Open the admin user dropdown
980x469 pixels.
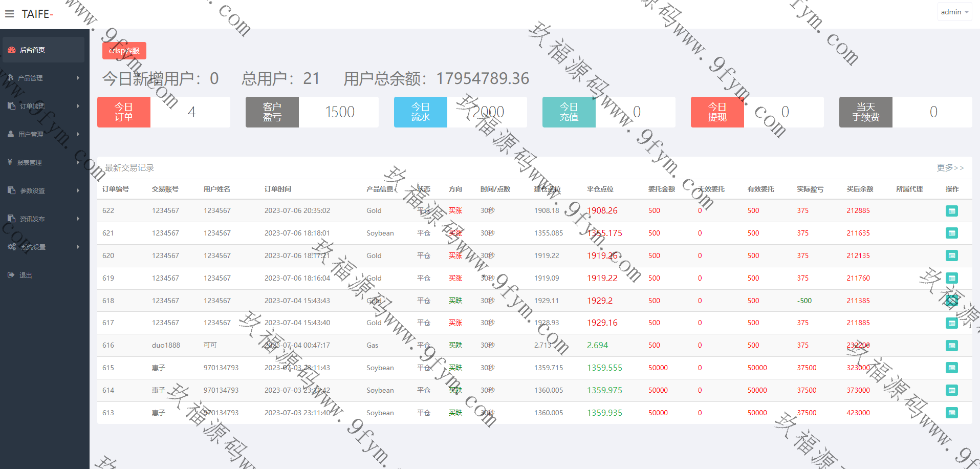(954, 12)
